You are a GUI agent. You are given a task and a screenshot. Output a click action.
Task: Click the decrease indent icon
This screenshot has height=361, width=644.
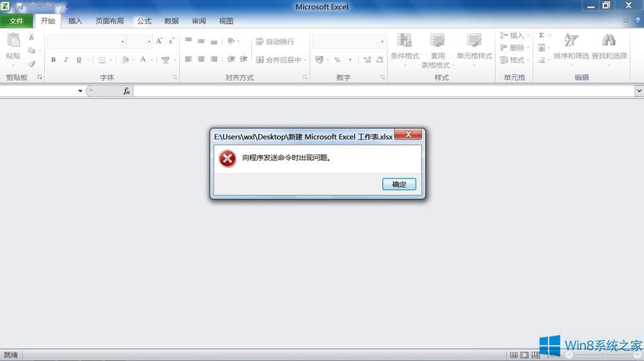231,59
